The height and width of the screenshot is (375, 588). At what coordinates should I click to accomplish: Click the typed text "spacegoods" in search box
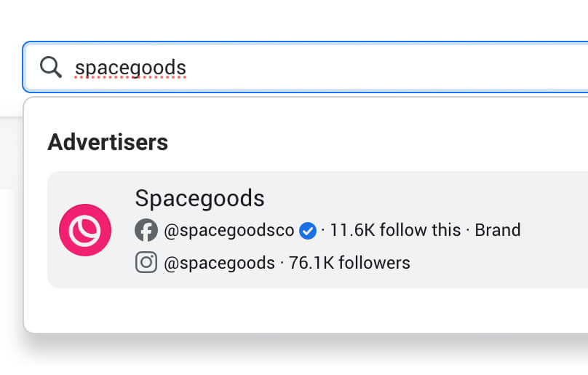pos(131,68)
